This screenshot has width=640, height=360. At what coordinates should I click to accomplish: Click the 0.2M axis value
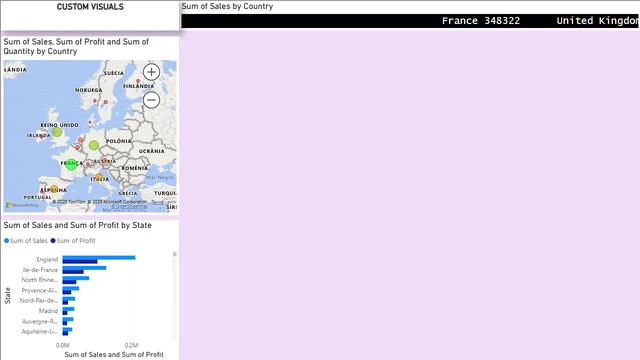click(x=131, y=345)
